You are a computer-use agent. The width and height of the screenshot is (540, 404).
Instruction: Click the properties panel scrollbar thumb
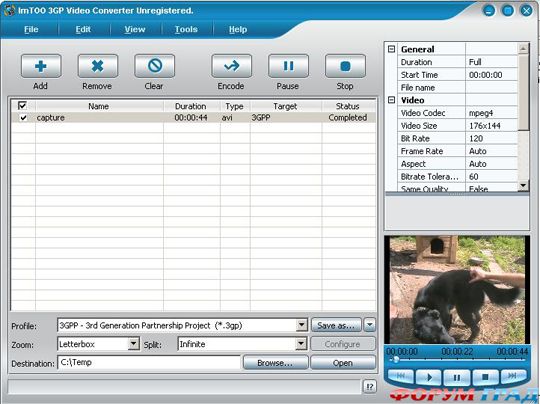[x=523, y=92]
